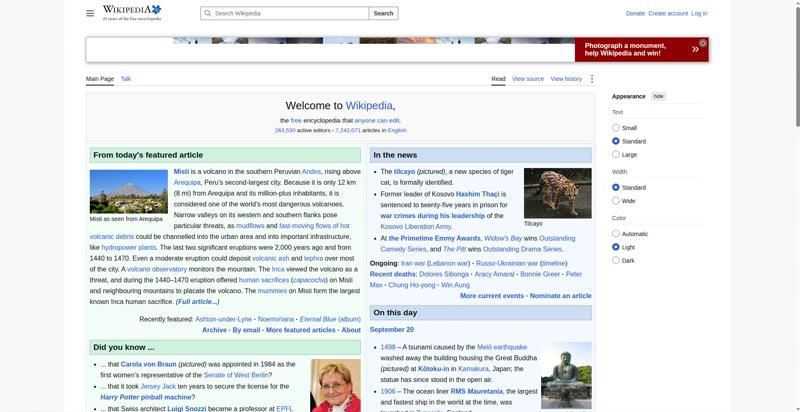Open the Ashton-under-Lyne link
This screenshot has height=412, width=800.
(223, 319)
